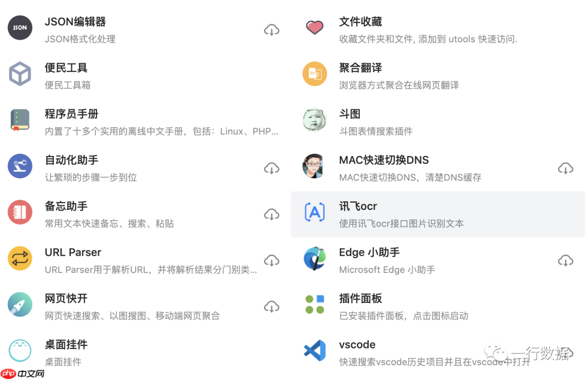Open the Edge 小助手 browser icon
This screenshot has height=379, width=588.
click(315, 258)
